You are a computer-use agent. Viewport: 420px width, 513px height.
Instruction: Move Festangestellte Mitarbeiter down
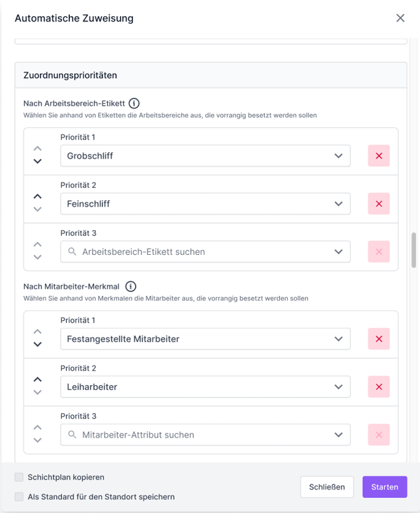click(x=38, y=345)
